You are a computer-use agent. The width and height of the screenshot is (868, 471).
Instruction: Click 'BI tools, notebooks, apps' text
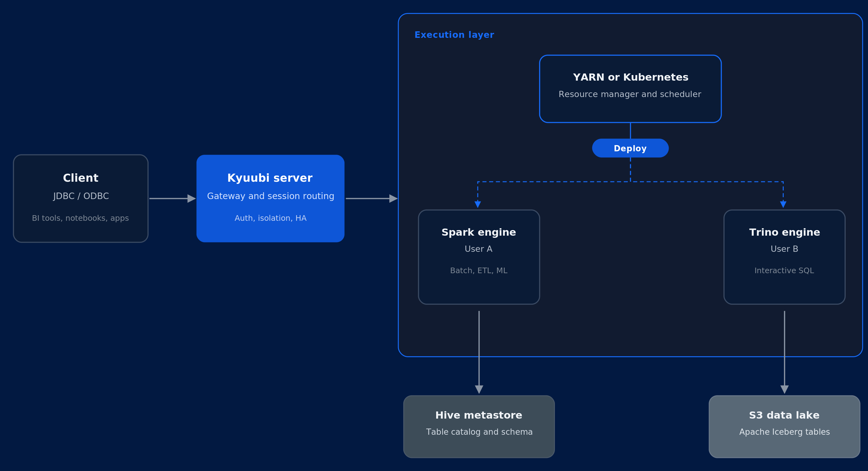coord(80,218)
